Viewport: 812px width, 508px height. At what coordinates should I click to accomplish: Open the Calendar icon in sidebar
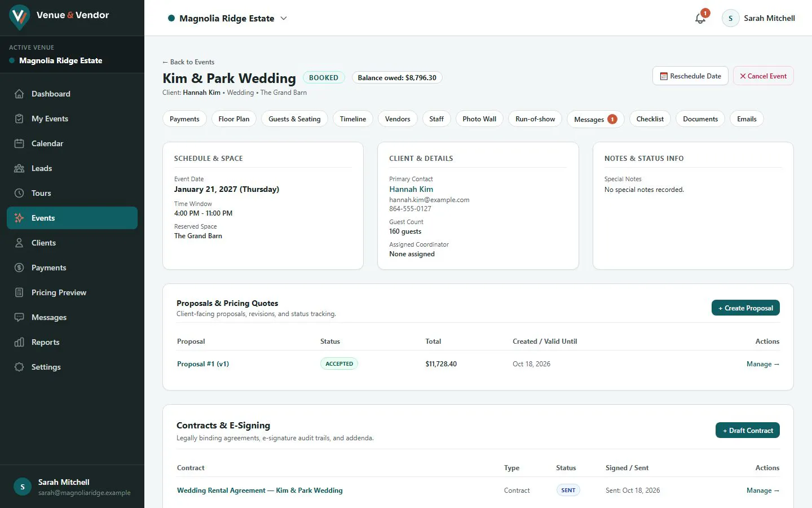[x=19, y=143]
